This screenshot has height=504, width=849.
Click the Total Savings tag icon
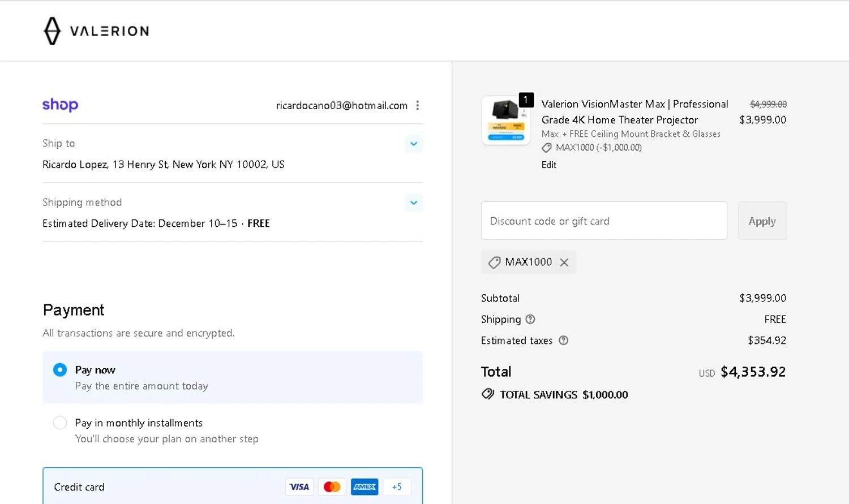[x=487, y=394]
